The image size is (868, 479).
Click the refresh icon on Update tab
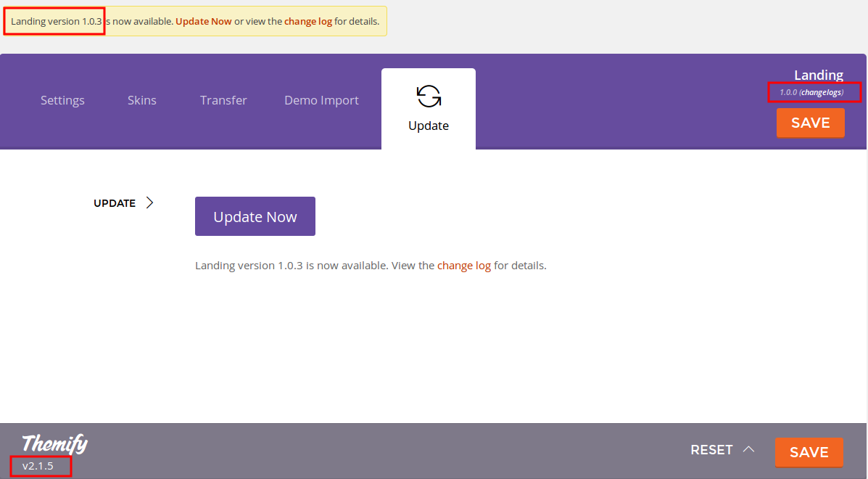click(x=429, y=97)
